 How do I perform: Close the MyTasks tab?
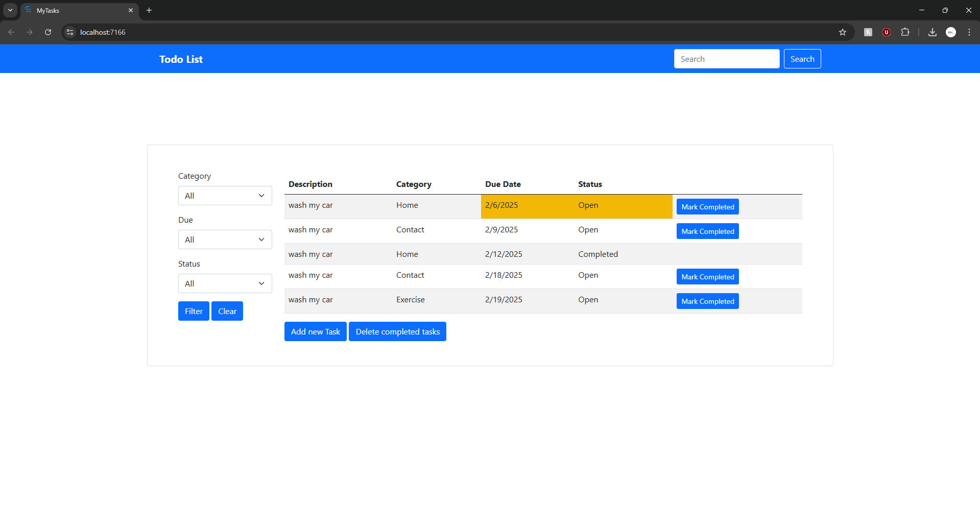click(x=131, y=10)
